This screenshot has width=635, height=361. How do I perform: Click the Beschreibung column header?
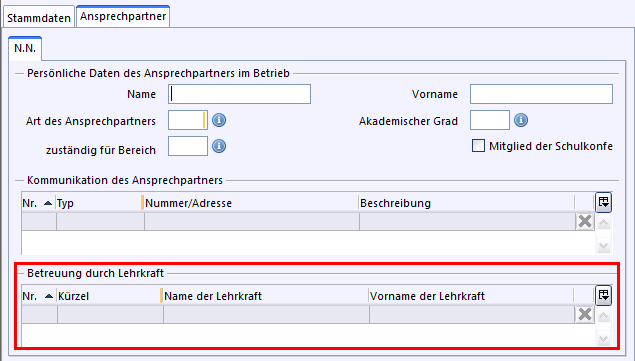(x=467, y=203)
